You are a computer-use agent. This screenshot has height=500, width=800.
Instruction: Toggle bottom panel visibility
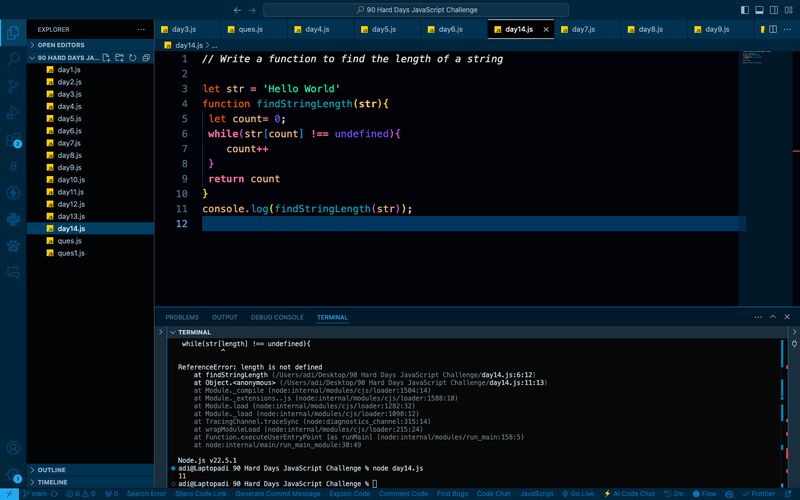[x=759, y=10]
